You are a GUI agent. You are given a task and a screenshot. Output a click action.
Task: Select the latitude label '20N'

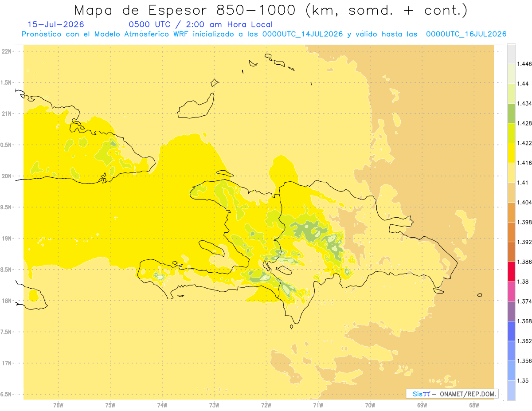click(8, 176)
